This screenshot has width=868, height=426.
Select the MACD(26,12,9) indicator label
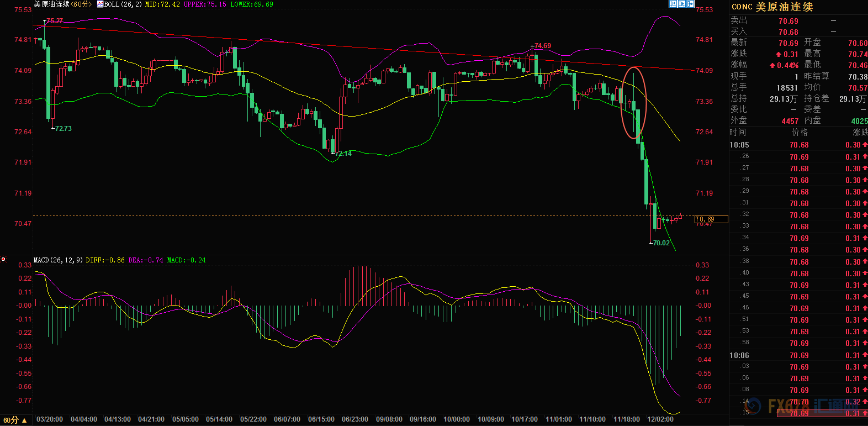pyautogui.click(x=58, y=260)
